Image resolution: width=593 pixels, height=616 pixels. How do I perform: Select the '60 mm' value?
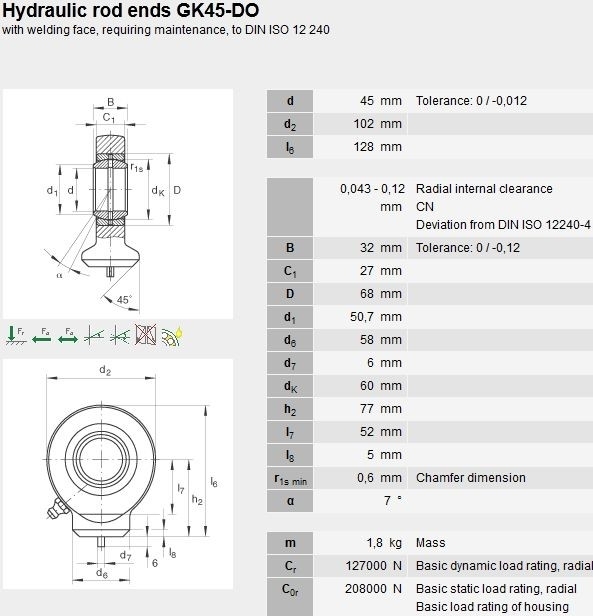point(381,386)
